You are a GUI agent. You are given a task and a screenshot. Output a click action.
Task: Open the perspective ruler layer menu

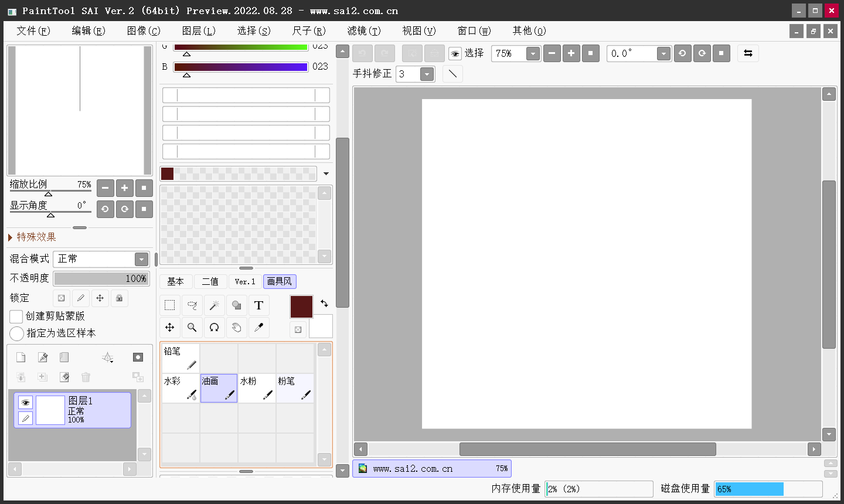(x=107, y=357)
